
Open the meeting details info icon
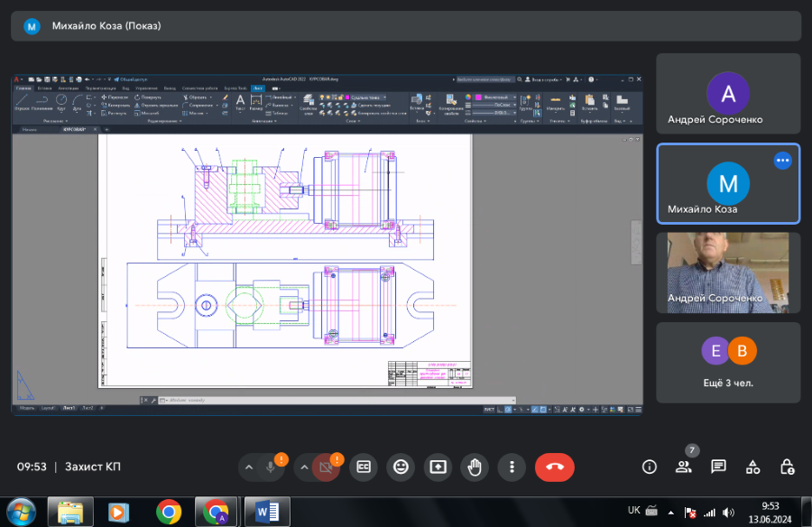(649, 467)
